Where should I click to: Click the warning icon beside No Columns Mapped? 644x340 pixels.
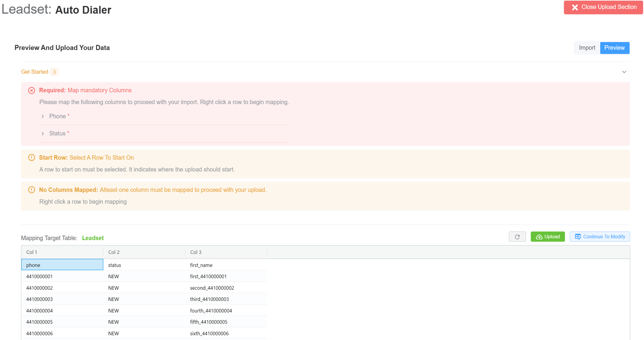(x=31, y=190)
